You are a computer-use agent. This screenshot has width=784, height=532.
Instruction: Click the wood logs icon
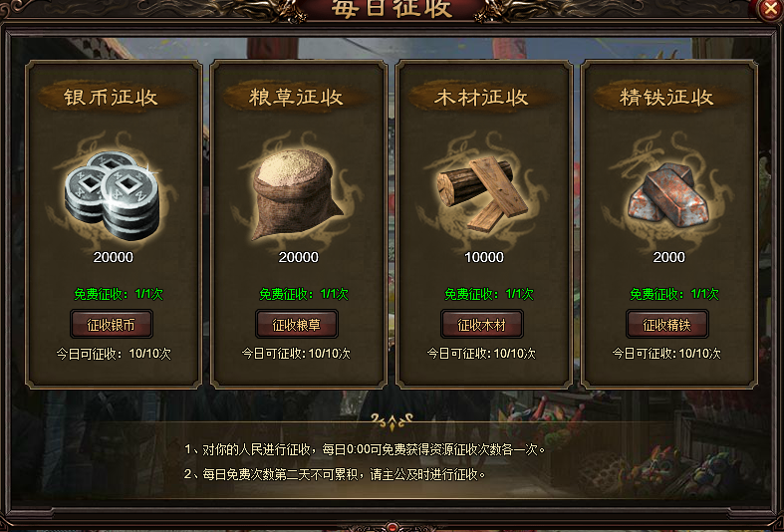pyautogui.click(x=481, y=194)
